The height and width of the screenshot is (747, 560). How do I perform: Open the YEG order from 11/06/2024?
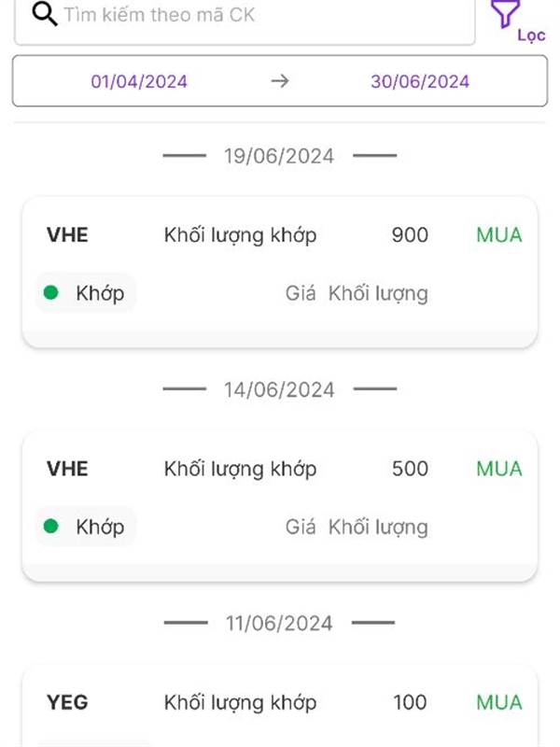[280, 707]
